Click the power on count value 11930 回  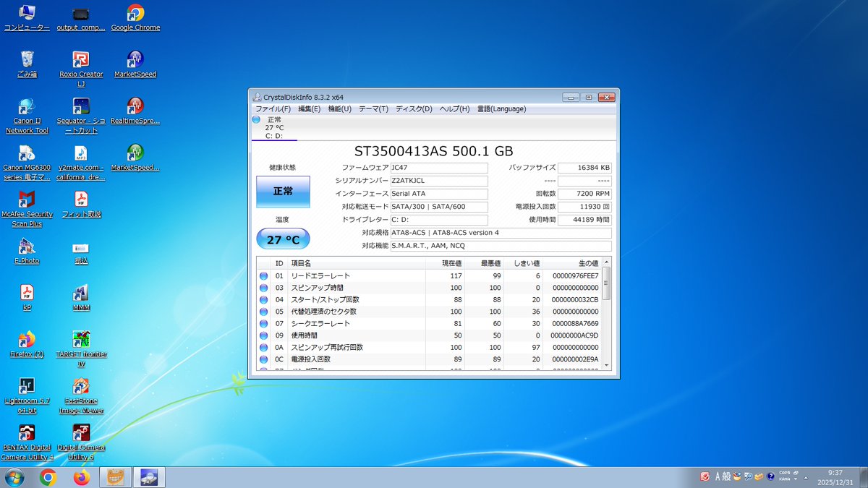[584, 207]
